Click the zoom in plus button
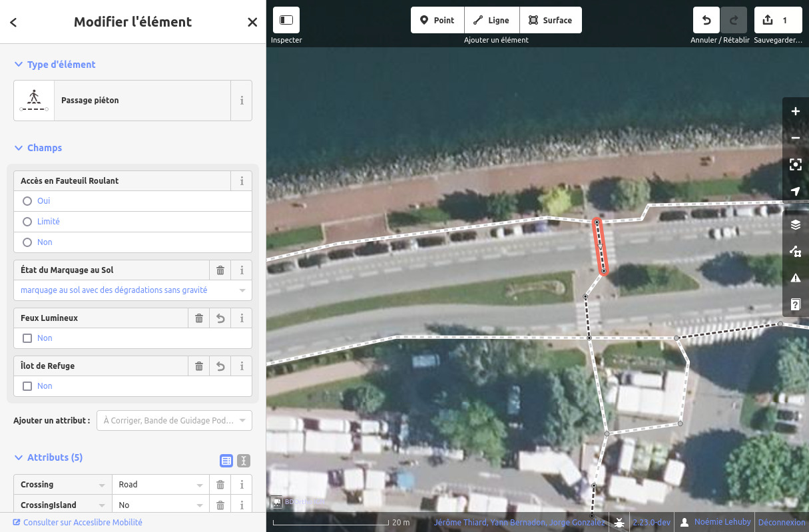This screenshot has width=809, height=532. [795, 111]
